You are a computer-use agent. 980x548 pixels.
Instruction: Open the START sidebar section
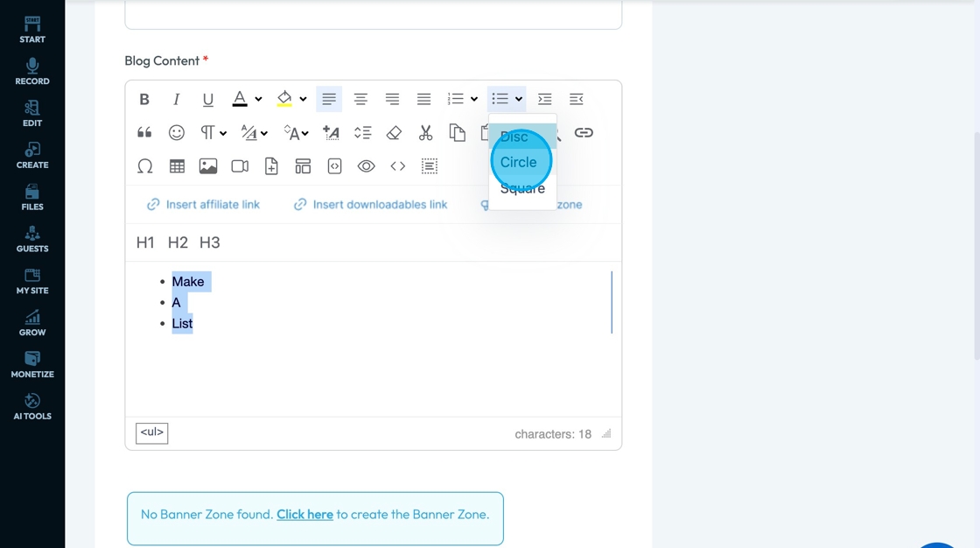click(x=32, y=30)
